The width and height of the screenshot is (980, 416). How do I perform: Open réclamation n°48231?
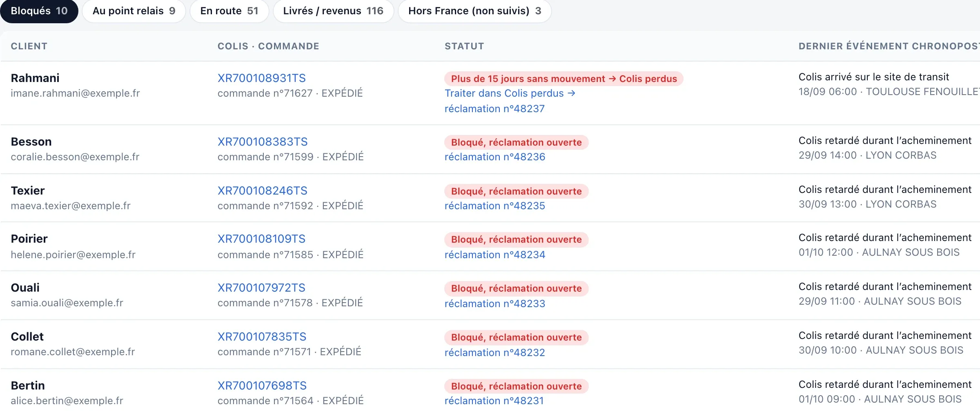point(494,401)
